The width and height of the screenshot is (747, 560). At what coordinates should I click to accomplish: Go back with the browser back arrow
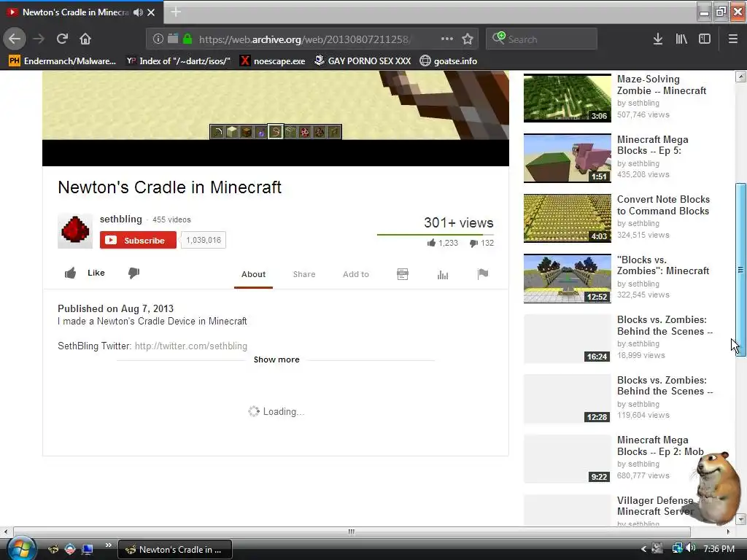click(15, 39)
